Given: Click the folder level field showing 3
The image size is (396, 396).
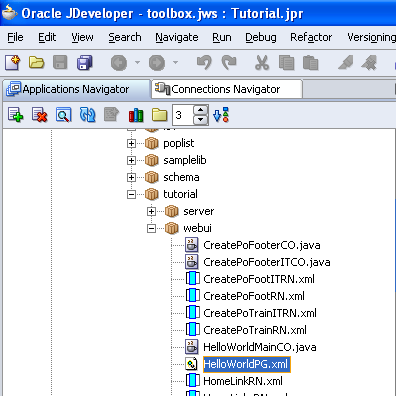Looking at the screenshot, I should coord(183,115).
